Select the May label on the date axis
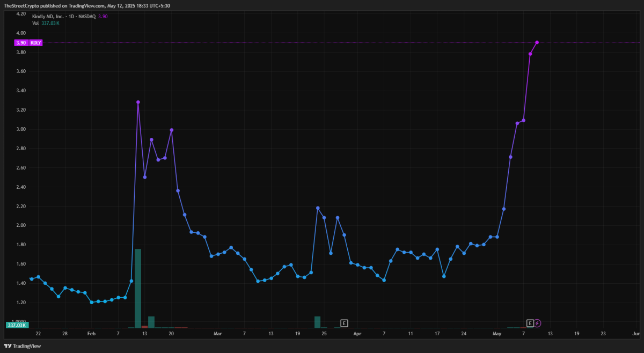 pos(497,334)
